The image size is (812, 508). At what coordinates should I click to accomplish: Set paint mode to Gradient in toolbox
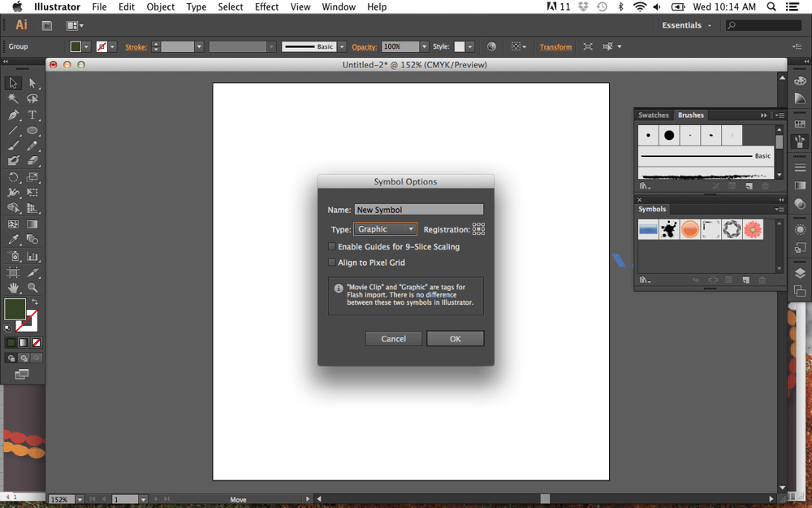click(24, 343)
